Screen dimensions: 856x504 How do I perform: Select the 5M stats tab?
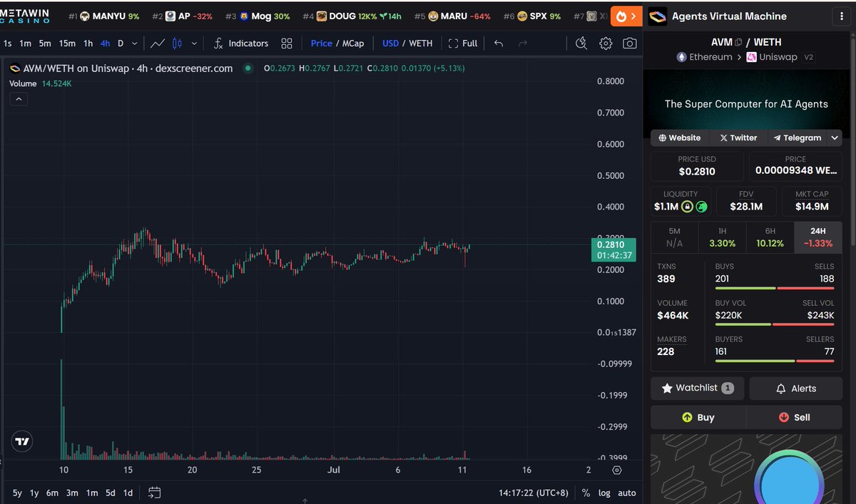coord(674,237)
